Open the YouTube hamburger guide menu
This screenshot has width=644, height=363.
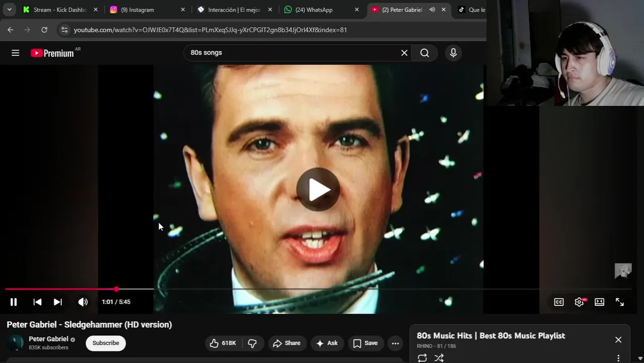(16, 53)
